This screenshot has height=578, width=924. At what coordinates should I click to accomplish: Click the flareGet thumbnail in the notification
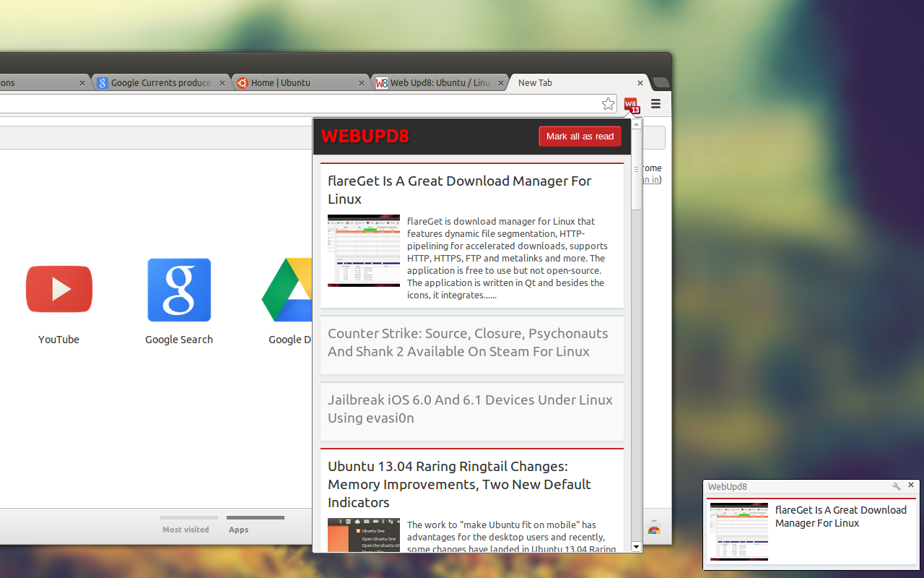click(x=739, y=532)
